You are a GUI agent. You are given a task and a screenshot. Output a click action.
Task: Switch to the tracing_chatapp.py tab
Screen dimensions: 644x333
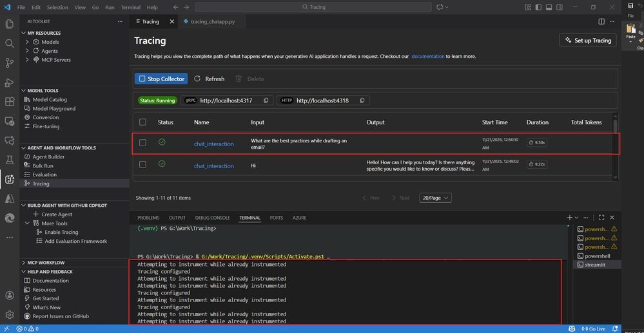212,22
